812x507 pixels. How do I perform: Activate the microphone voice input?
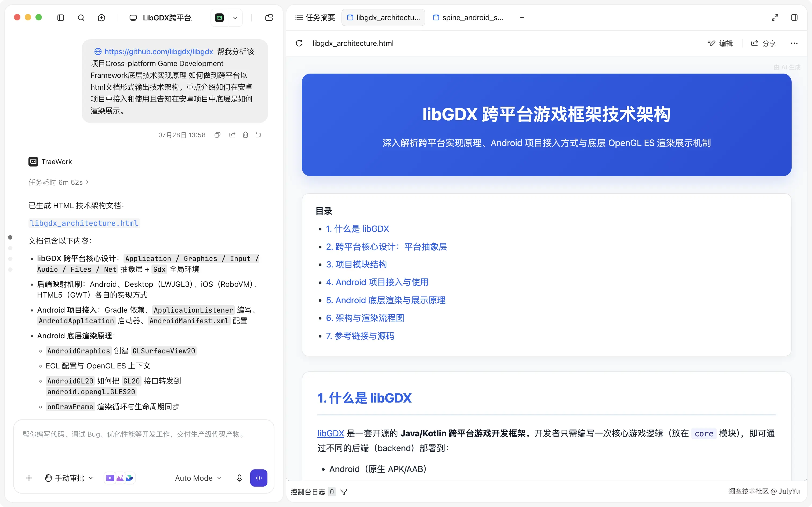coord(239,478)
